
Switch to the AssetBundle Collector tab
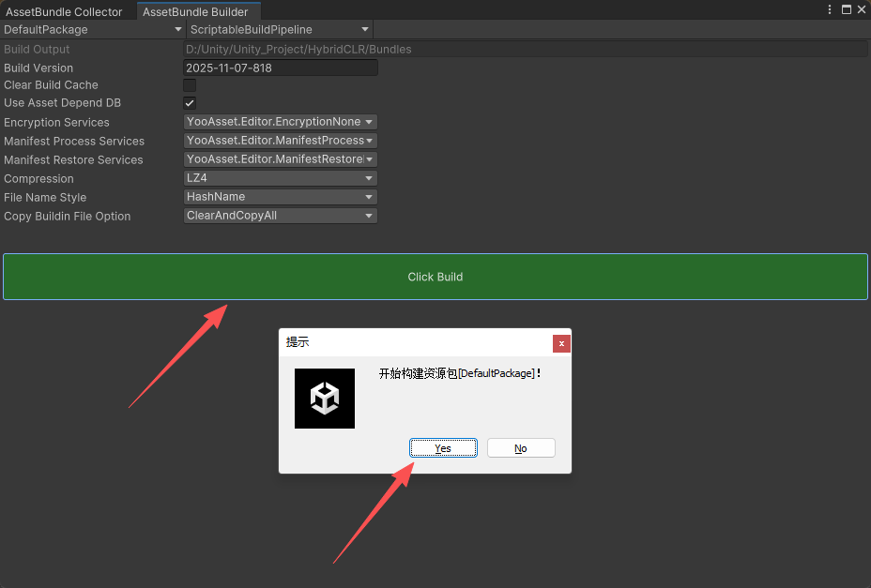coord(64,11)
